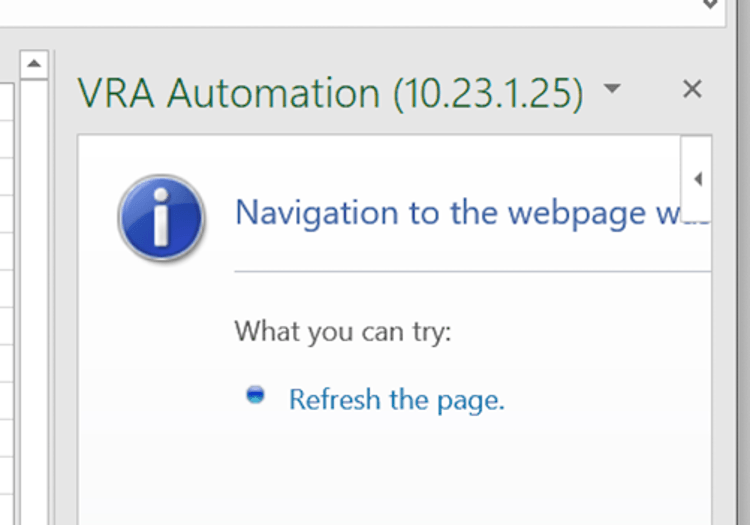The height and width of the screenshot is (525, 750).
Task: Click the worksheet vertical scrollbar track
Action: click(x=34, y=300)
